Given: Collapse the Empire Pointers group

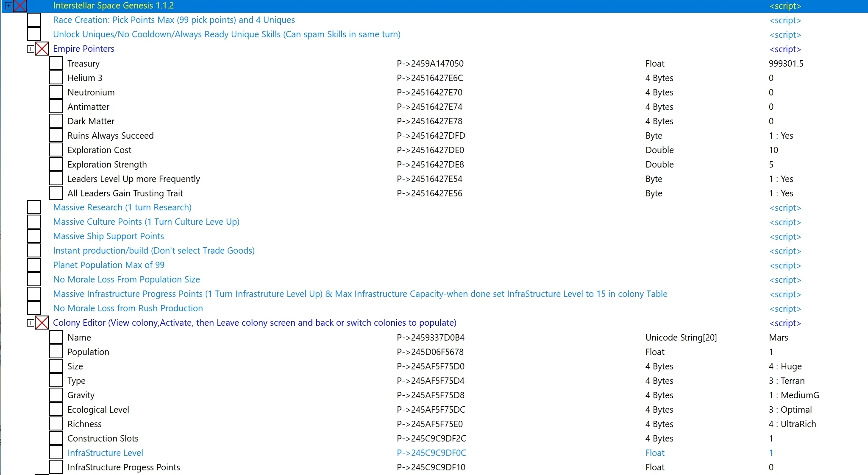Looking at the screenshot, I should tap(31, 49).
